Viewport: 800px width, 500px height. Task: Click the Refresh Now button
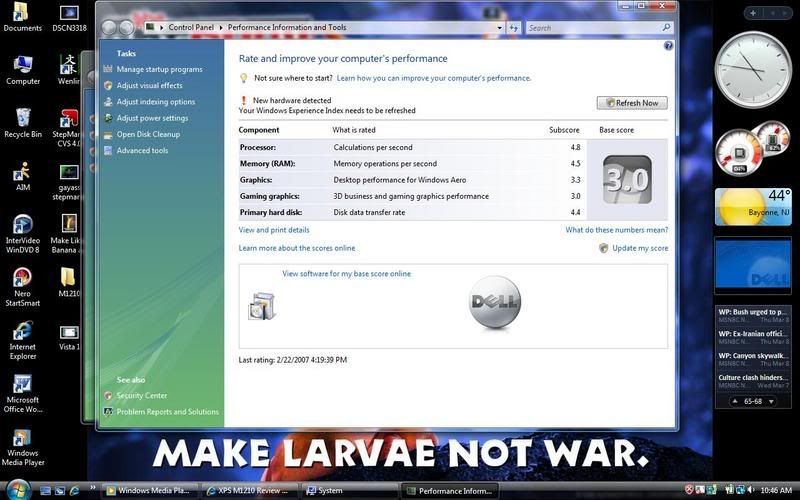pos(632,103)
